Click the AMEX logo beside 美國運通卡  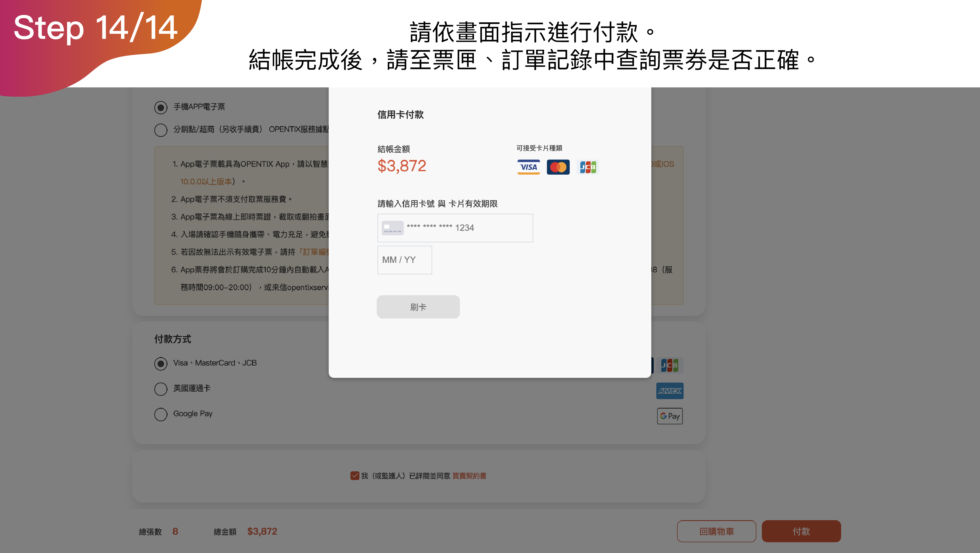(x=669, y=391)
